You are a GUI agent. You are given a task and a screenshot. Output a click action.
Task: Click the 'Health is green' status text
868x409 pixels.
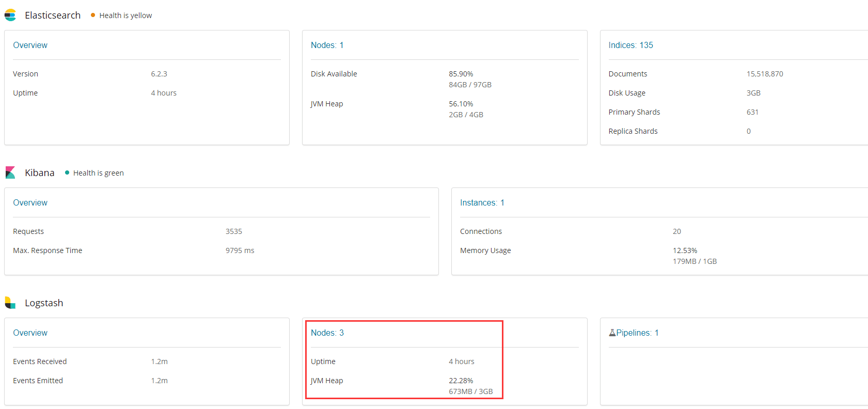click(x=99, y=172)
